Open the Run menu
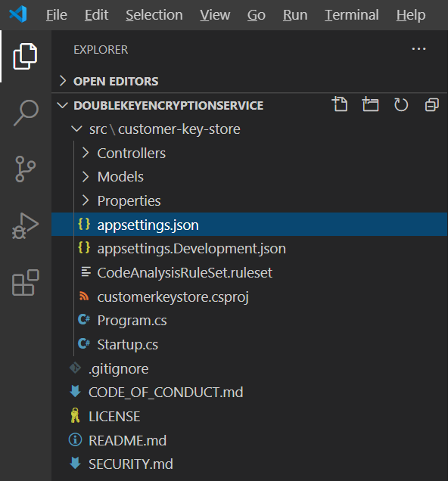 tap(295, 14)
